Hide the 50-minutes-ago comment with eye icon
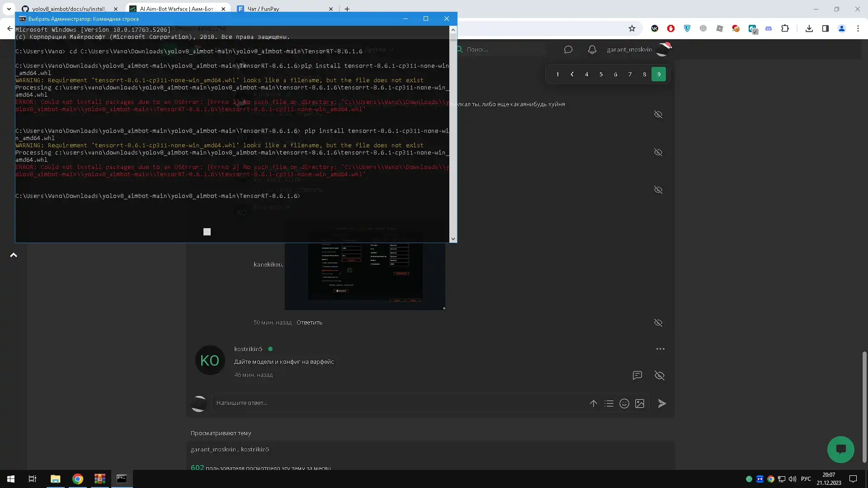868x488 pixels. coord(658,323)
